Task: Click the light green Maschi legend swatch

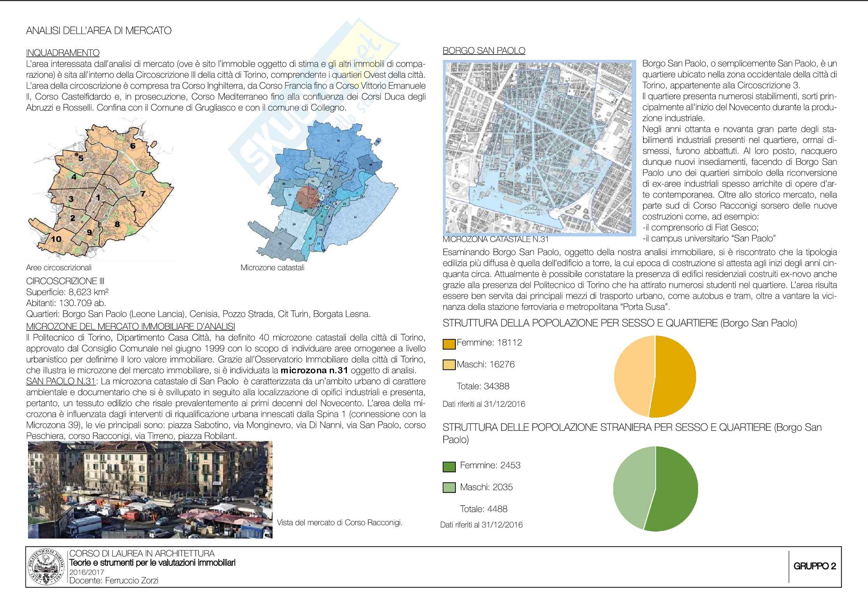Action: pos(449,488)
